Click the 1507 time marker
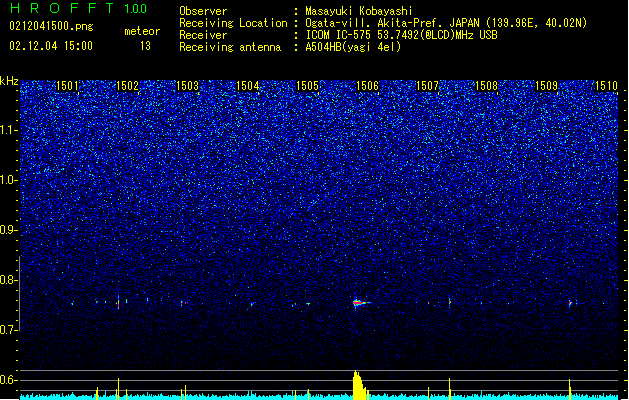 pos(427,86)
